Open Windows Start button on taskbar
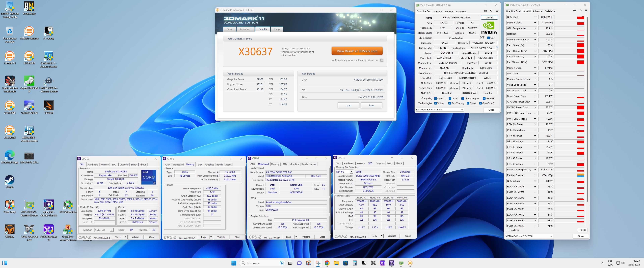This screenshot has width=644, height=268. [234, 263]
